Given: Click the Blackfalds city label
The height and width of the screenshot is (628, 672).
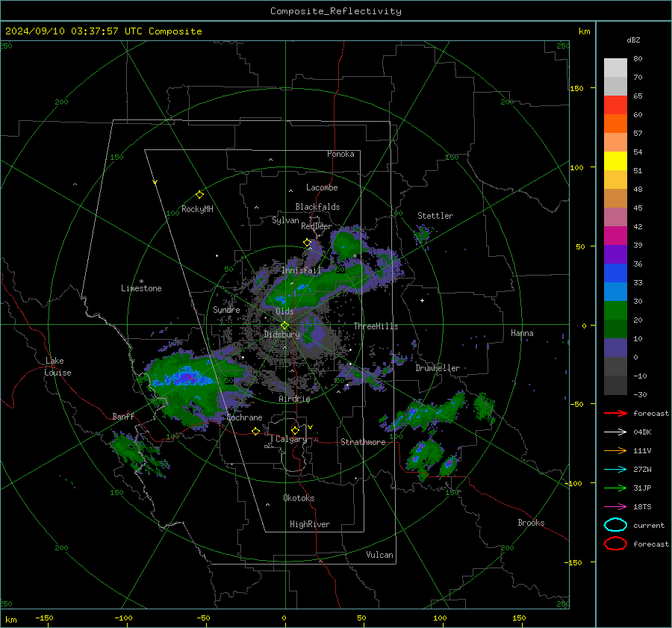Looking at the screenshot, I should [317, 207].
